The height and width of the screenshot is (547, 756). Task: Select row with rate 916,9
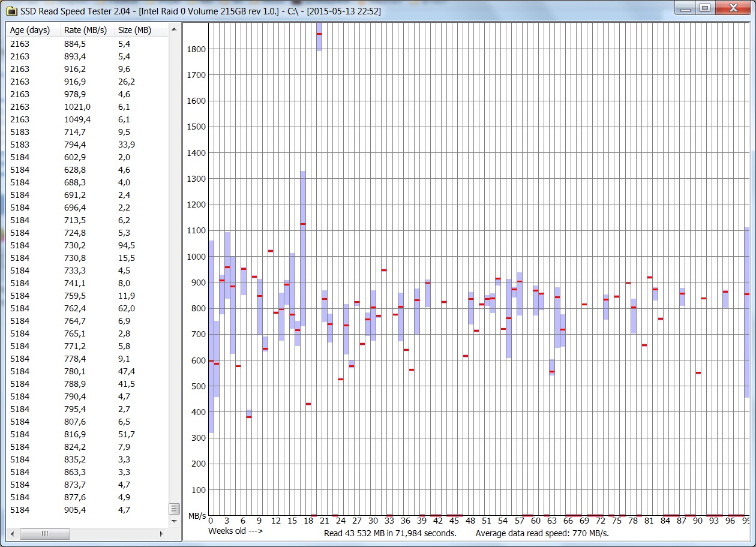click(86, 82)
